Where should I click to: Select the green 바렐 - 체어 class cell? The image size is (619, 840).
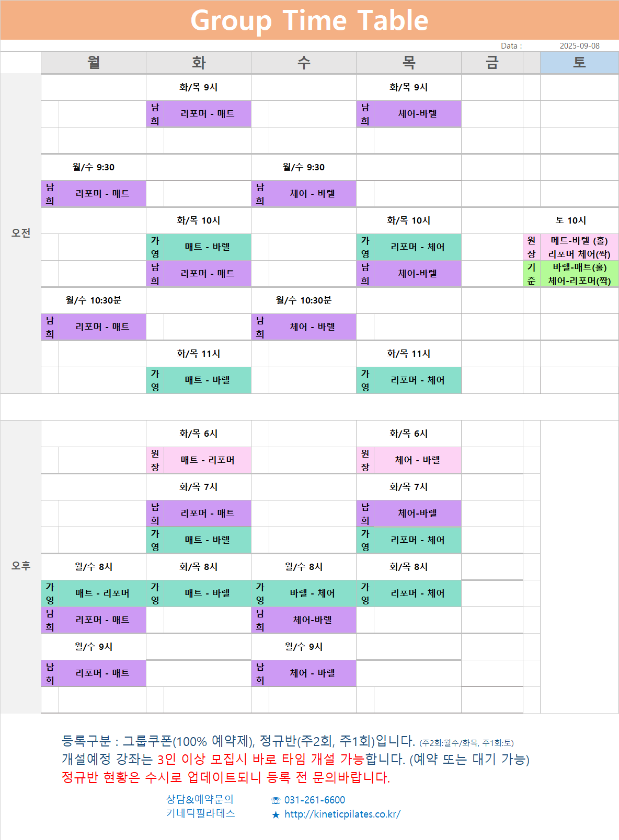pos(312,593)
